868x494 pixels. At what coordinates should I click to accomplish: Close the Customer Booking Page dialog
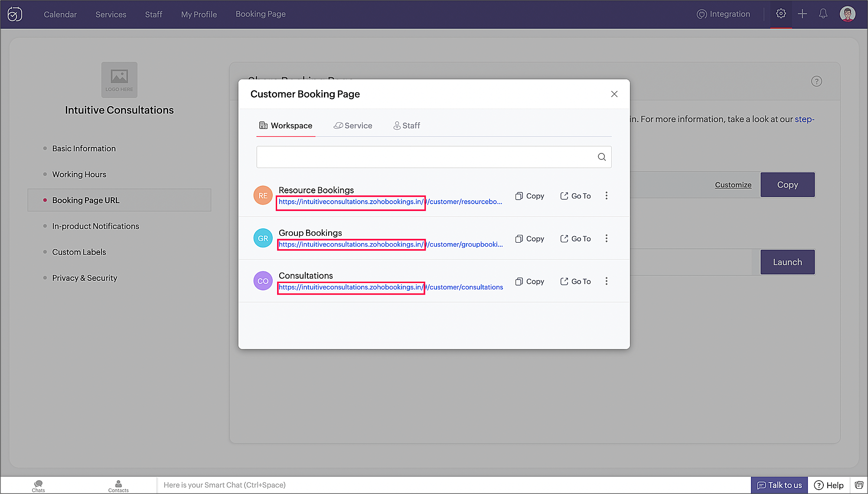click(614, 94)
